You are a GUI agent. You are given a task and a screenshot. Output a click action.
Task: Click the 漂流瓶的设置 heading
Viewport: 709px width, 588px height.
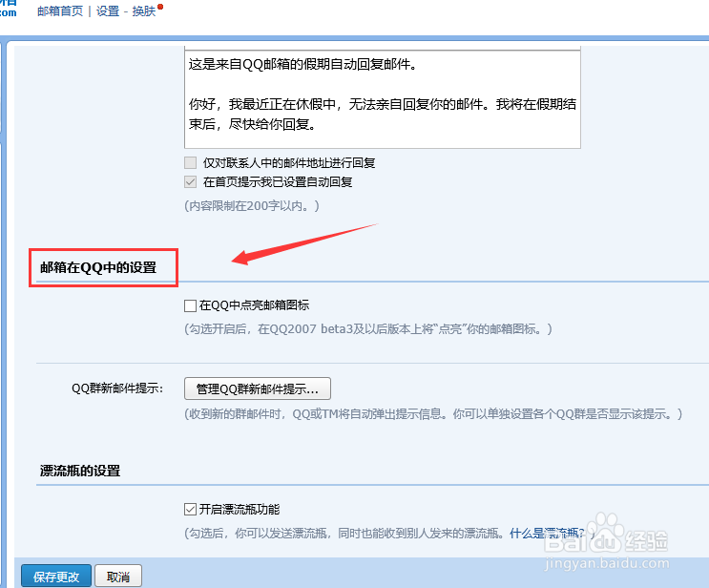pos(80,471)
